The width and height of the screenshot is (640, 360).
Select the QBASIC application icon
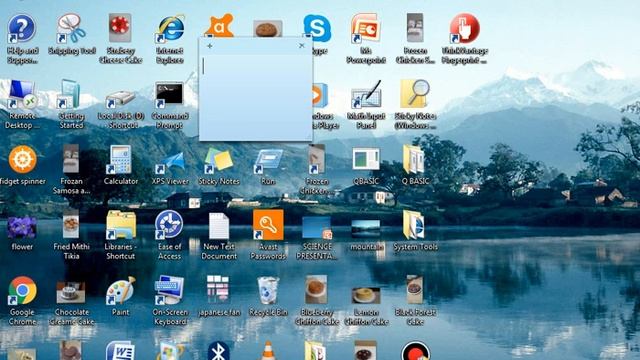point(366,159)
